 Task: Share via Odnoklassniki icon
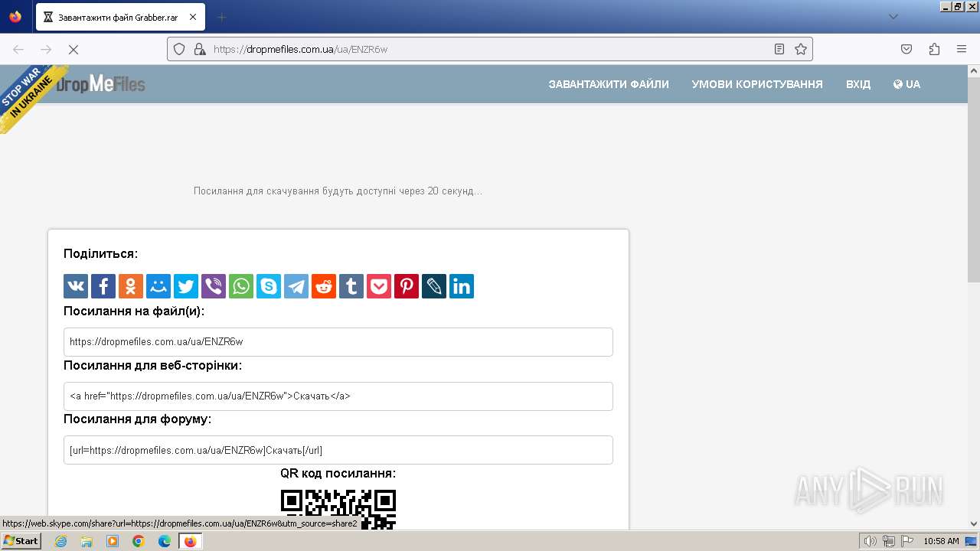click(131, 286)
